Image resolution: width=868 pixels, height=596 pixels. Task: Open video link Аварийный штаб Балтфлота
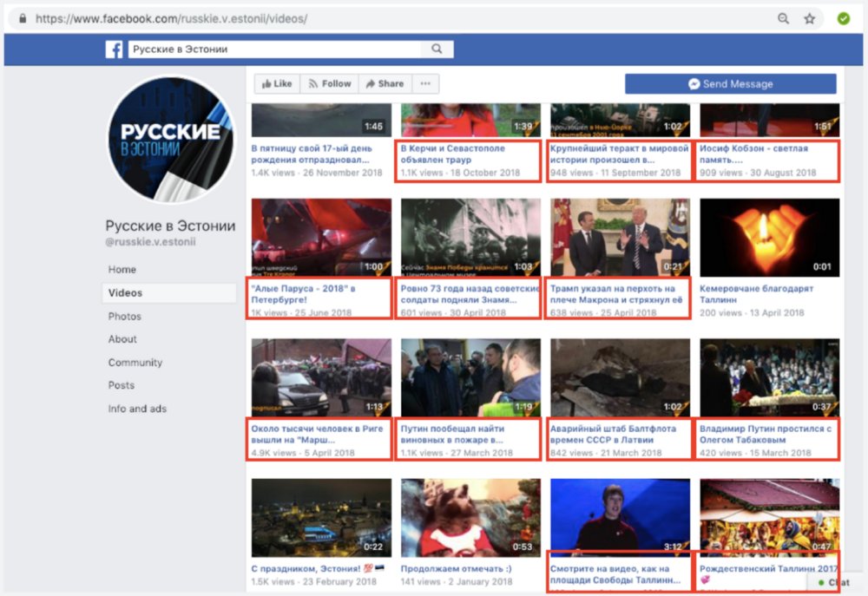(613, 434)
